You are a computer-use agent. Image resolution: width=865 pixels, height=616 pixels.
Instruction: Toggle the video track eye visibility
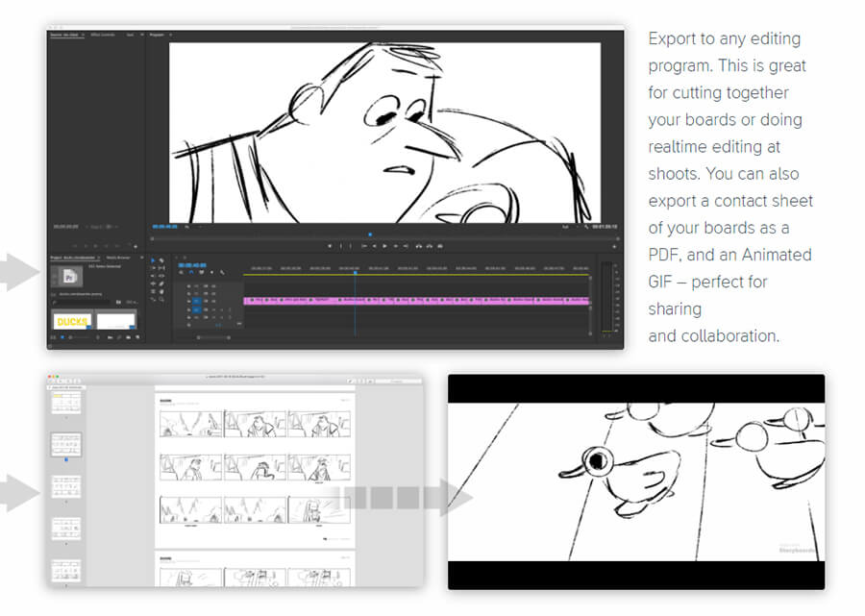(x=206, y=301)
